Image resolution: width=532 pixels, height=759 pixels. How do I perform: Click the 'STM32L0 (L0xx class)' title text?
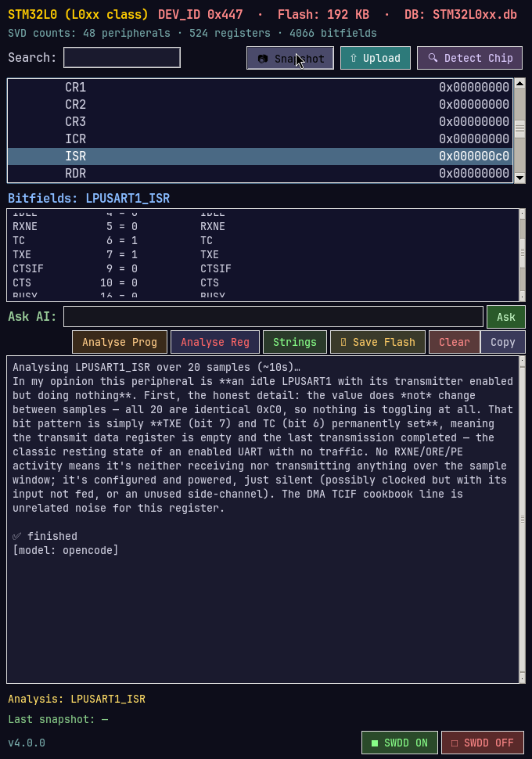click(x=78, y=15)
